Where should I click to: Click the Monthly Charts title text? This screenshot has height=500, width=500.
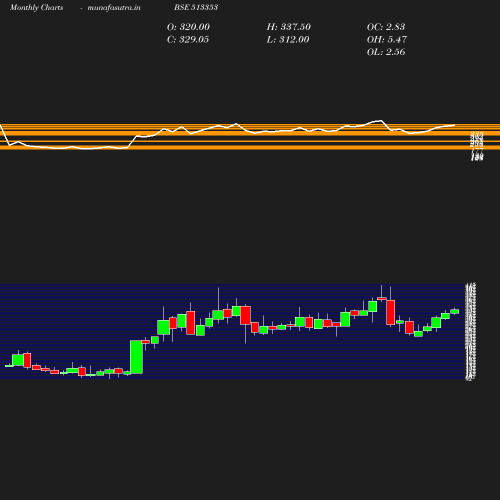coord(36,7)
